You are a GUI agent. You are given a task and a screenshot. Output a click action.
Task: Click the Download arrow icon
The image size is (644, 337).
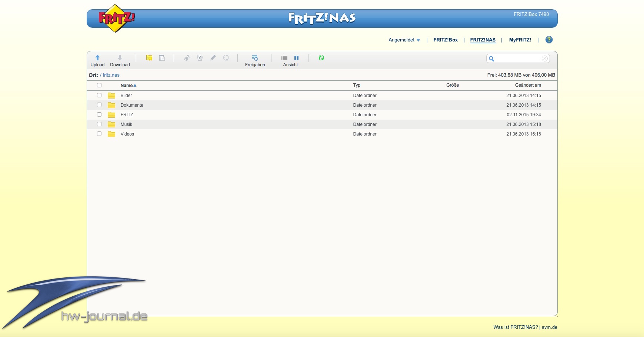[120, 58]
